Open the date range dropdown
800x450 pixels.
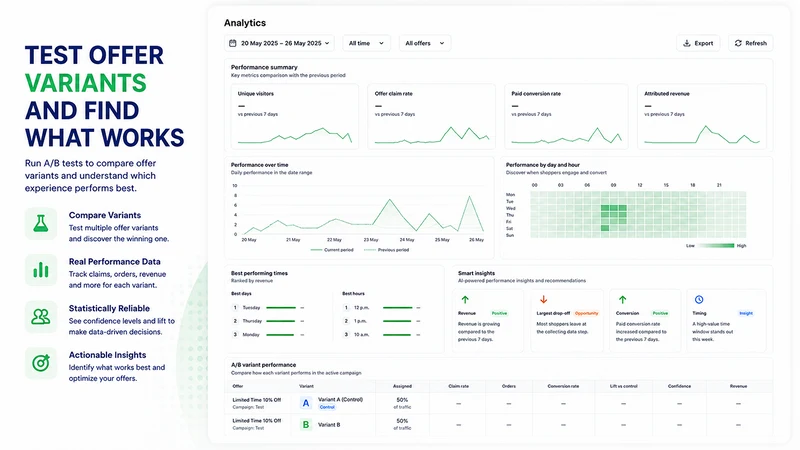[x=279, y=43]
